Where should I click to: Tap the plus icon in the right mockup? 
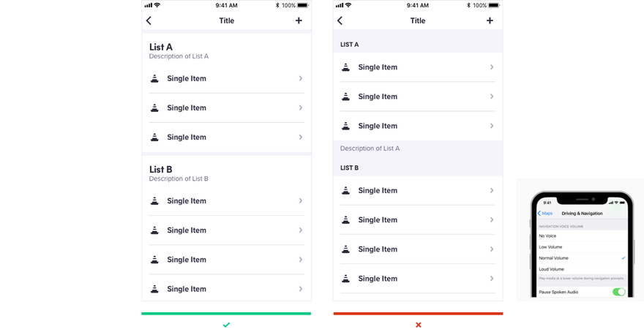point(490,20)
